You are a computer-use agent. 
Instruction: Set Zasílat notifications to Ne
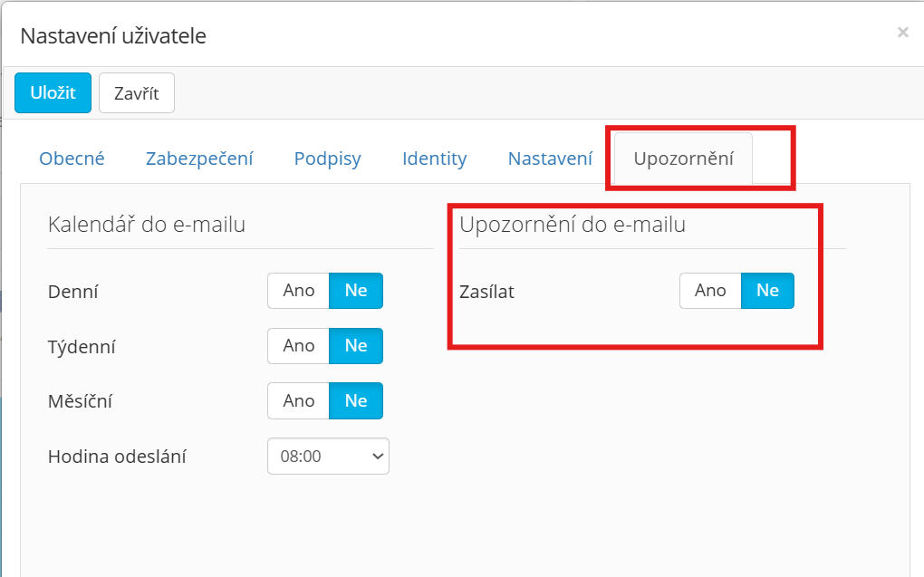coord(767,291)
